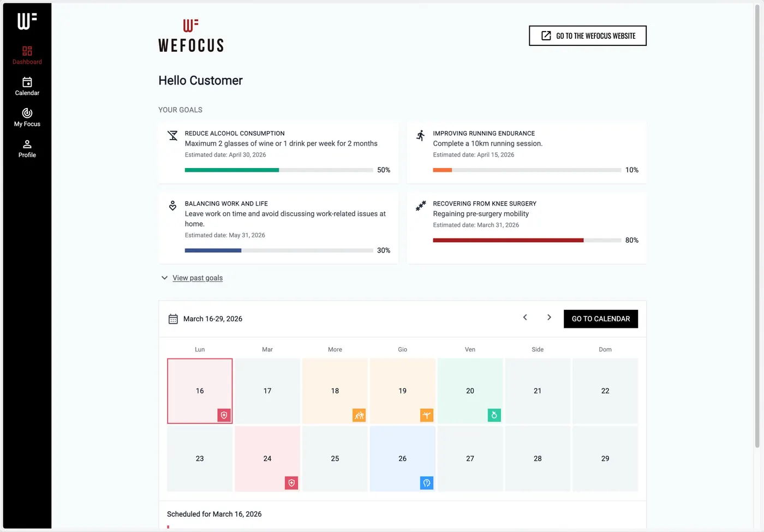Image resolution: width=764 pixels, height=532 pixels.
Task: Click the blue 30% work-life progress bar
Action: pos(279,250)
